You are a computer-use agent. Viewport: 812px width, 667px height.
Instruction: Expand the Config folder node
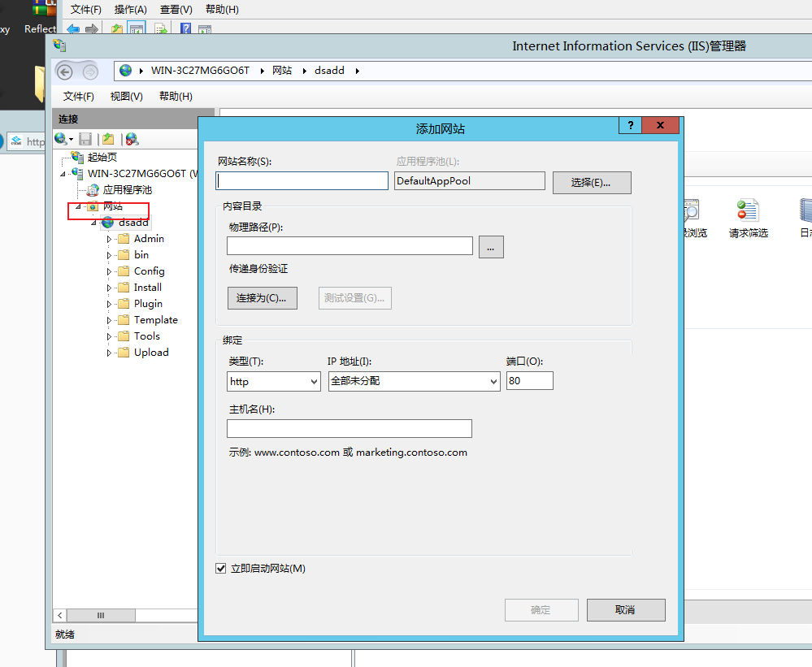(109, 271)
